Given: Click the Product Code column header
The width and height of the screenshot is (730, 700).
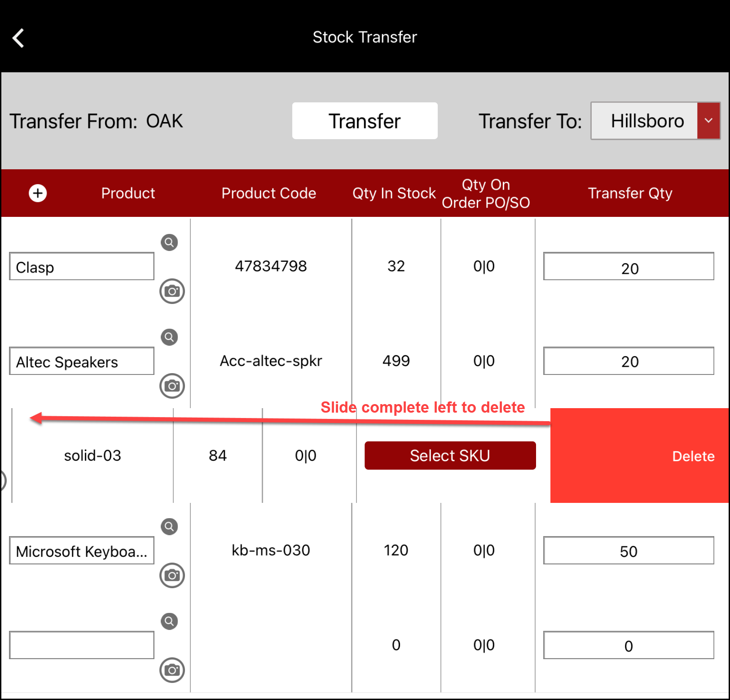Looking at the screenshot, I should pyautogui.click(x=268, y=193).
